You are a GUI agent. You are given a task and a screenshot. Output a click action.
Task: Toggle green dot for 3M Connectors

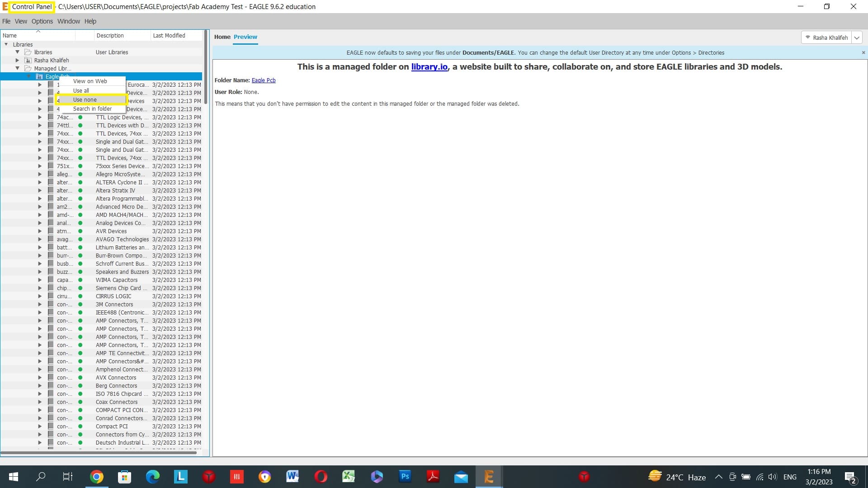click(x=80, y=305)
